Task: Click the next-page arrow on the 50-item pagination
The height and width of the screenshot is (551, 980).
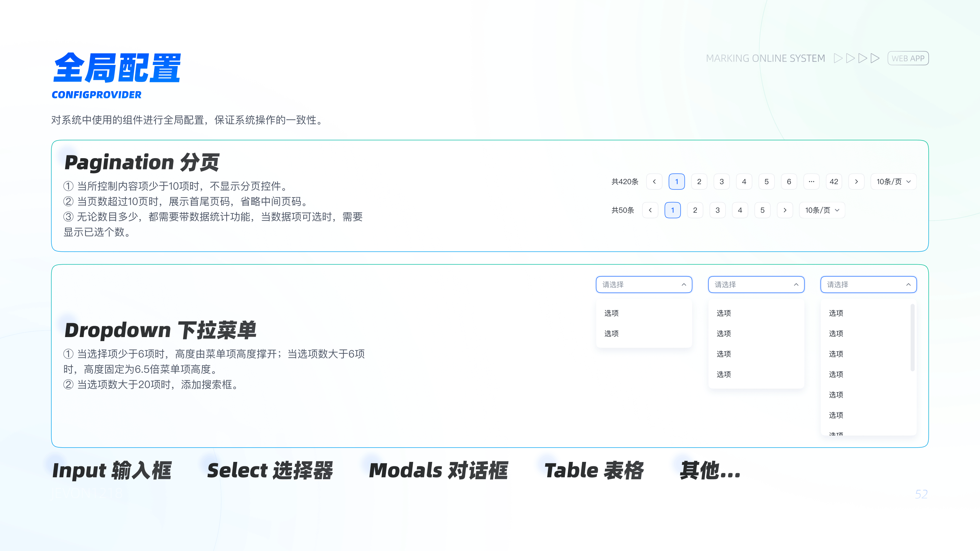Action: [x=785, y=210]
